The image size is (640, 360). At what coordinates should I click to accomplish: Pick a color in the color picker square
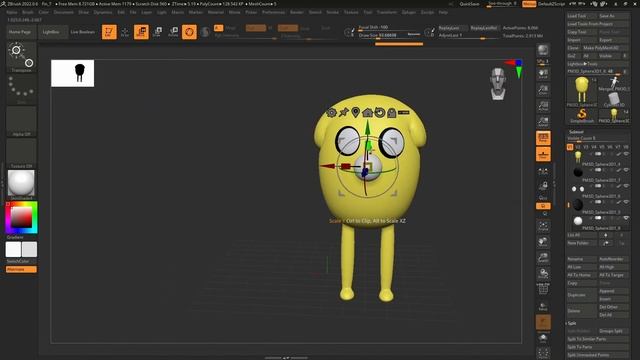[21, 217]
